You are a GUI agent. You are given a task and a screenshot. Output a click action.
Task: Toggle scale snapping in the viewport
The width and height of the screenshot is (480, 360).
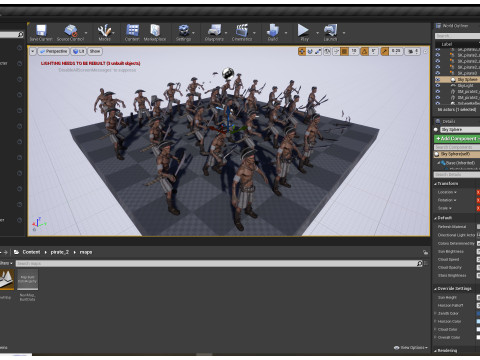tap(385, 51)
